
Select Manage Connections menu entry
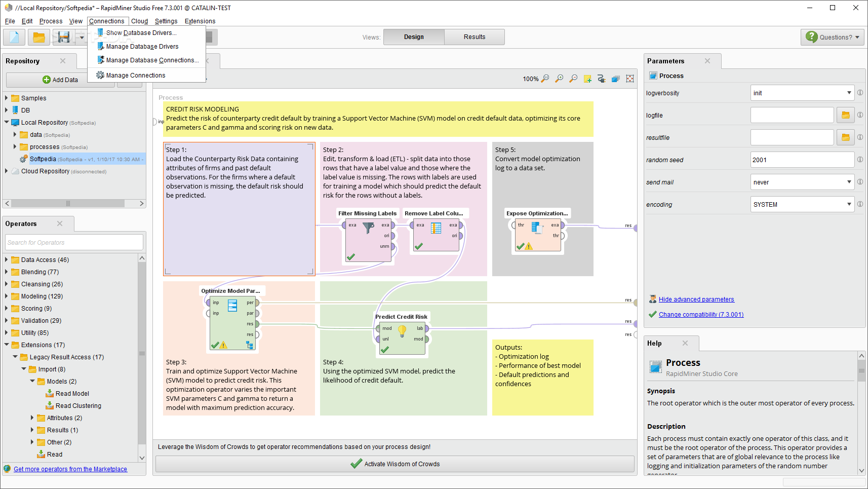(x=147, y=75)
